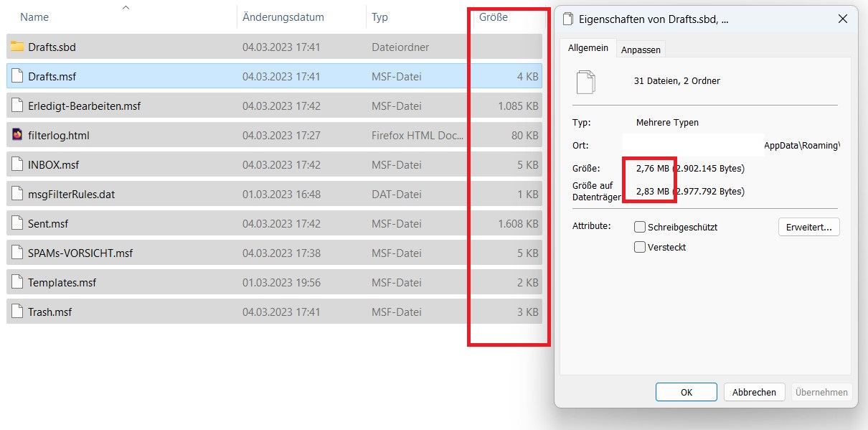The height and width of the screenshot is (430, 868).
Task: Select the filterlog.html file name
Action: [x=59, y=135]
